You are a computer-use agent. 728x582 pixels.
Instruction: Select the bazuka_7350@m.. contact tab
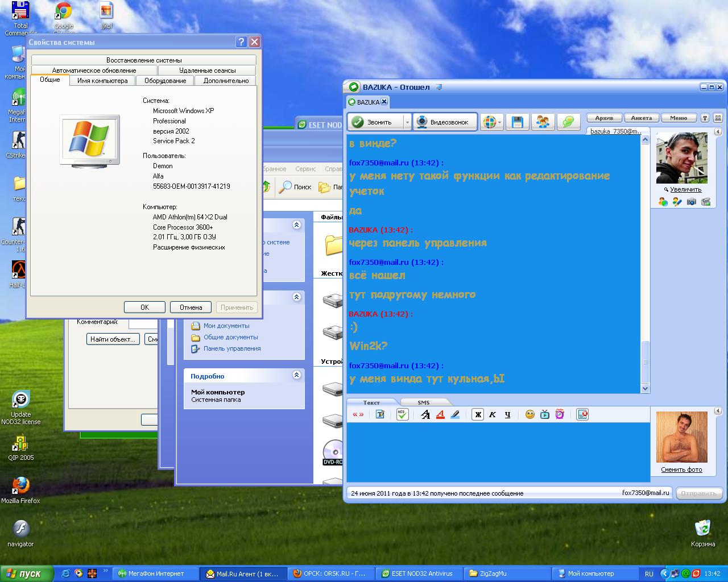(616, 131)
